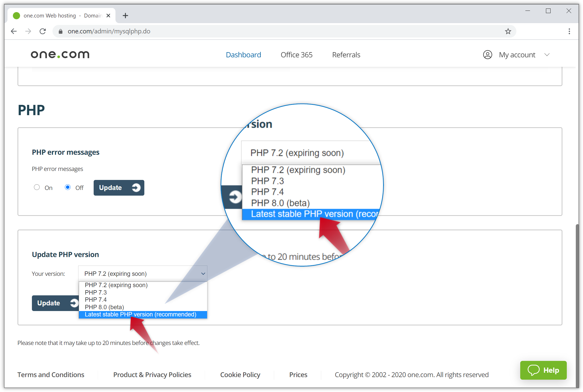The height and width of the screenshot is (392, 583).
Task: Expand the My account chevron
Action: click(x=547, y=55)
